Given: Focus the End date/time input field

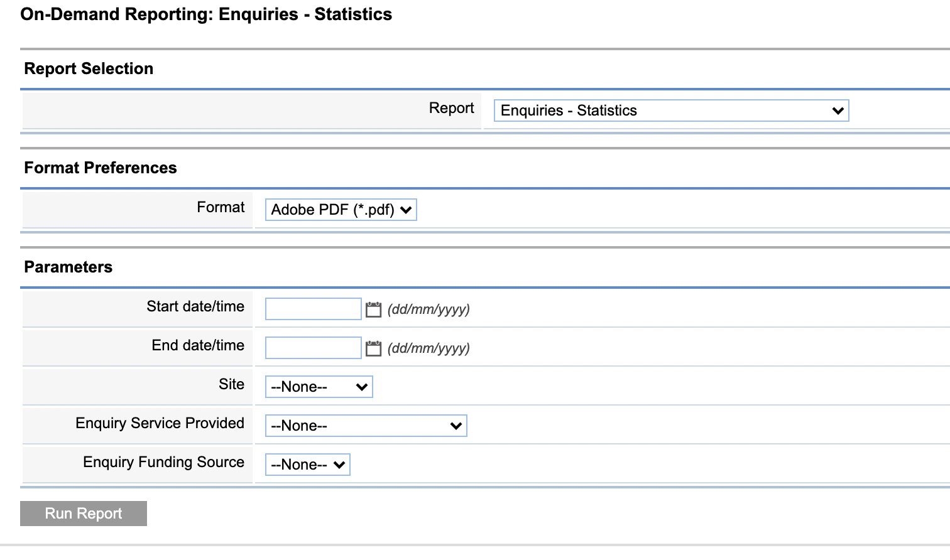Looking at the screenshot, I should tap(313, 348).
